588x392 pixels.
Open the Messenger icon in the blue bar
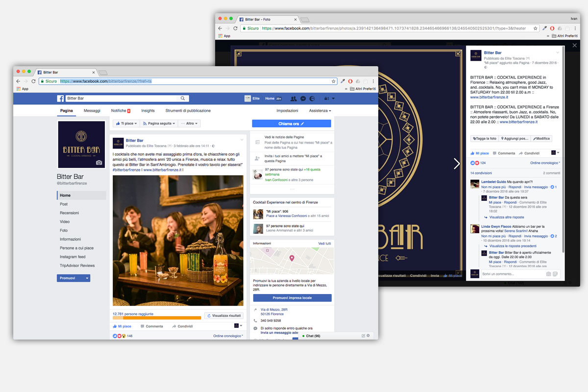303,98
